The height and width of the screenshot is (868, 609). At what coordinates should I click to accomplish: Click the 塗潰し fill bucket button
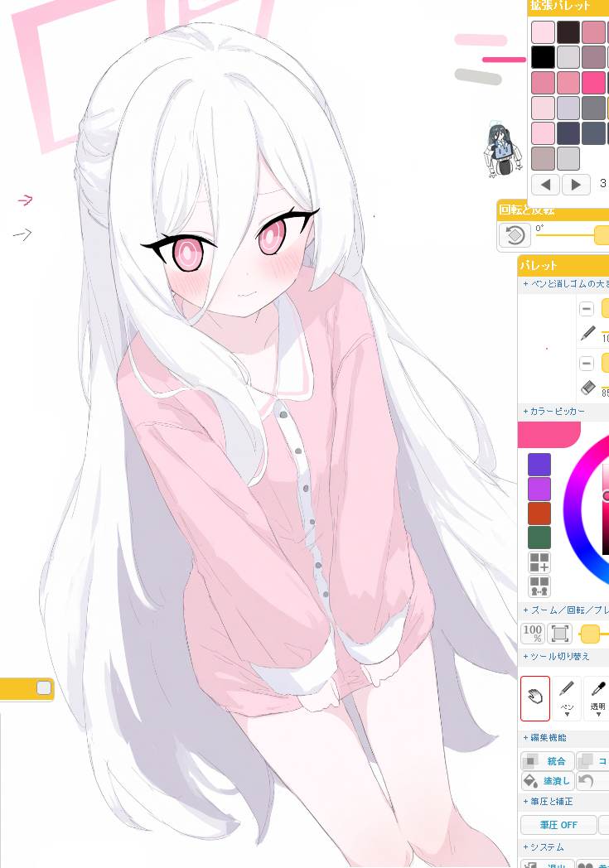click(547, 781)
